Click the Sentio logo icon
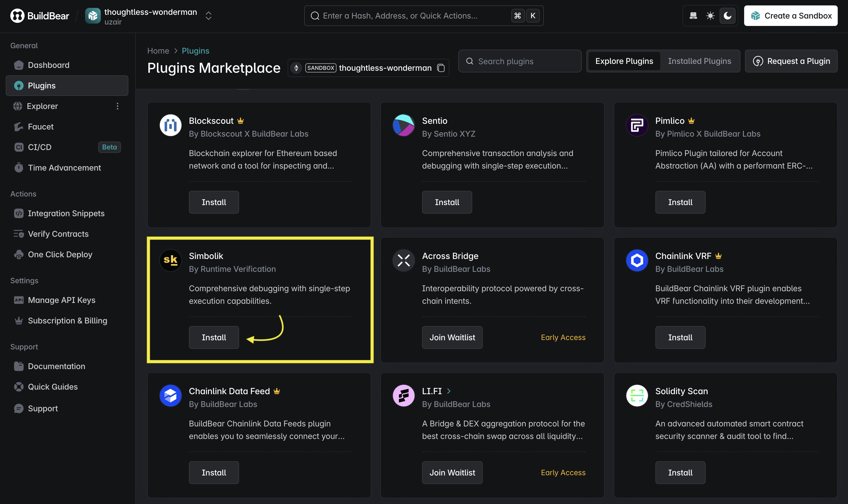 pos(404,125)
